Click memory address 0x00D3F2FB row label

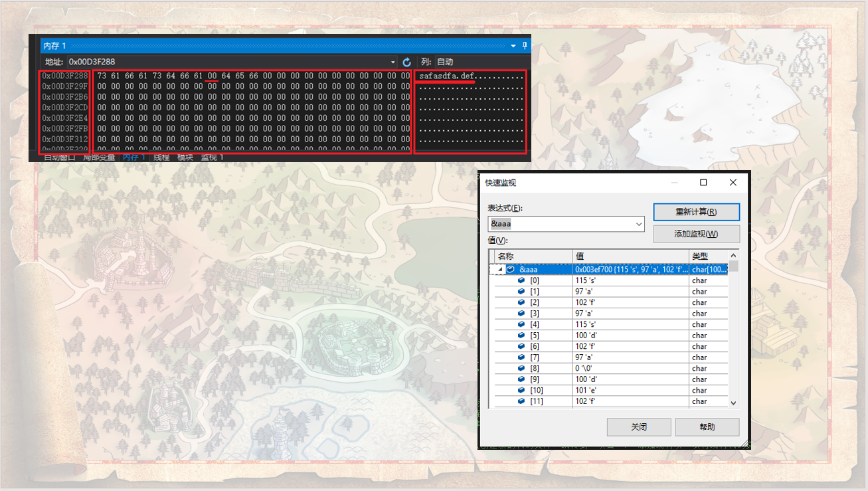(x=65, y=129)
